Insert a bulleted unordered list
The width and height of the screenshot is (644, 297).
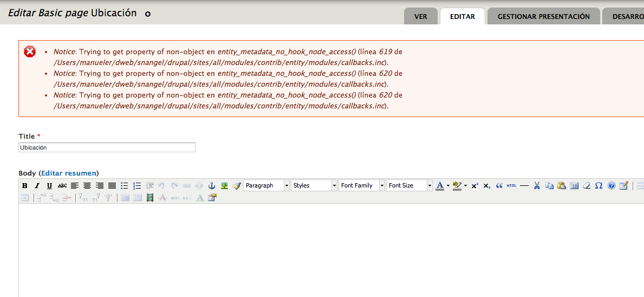pyautogui.click(x=124, y=185)
